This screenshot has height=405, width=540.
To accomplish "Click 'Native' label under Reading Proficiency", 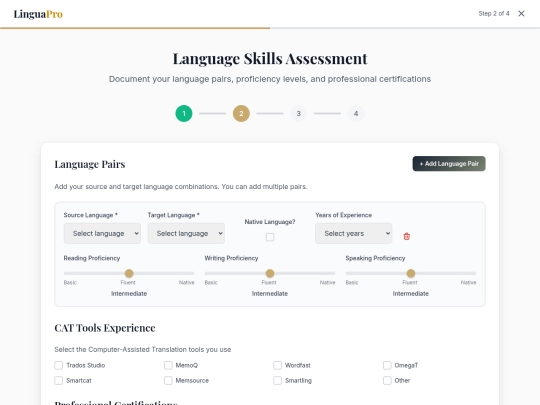I will [x=187, y=282].
